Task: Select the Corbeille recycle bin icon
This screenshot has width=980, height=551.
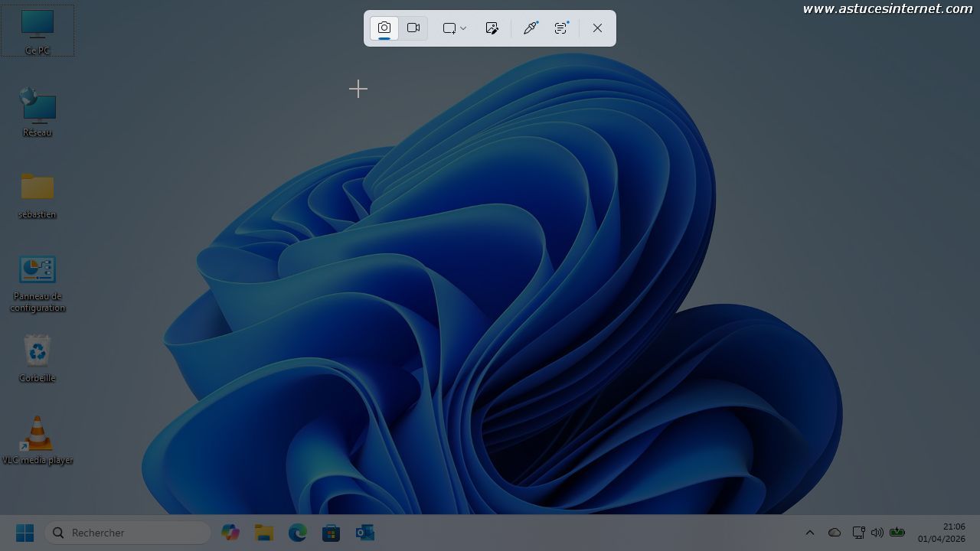Action: point(38,357)
